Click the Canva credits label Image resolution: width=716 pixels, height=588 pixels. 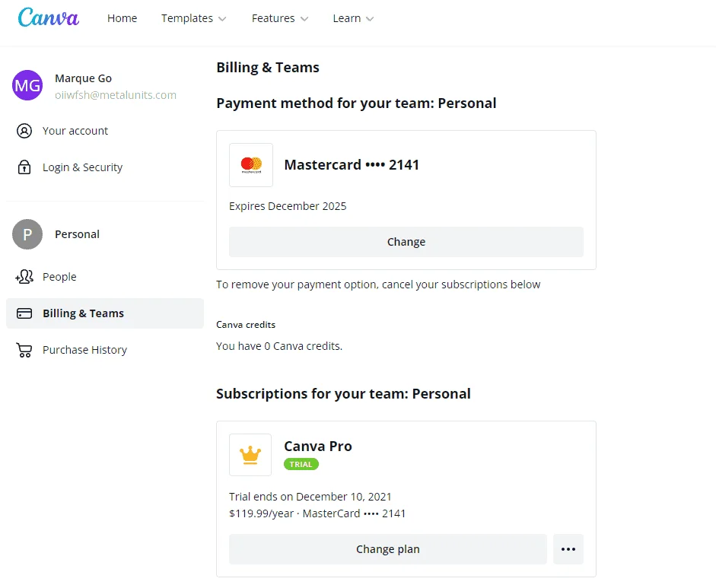tap(246, 325)
